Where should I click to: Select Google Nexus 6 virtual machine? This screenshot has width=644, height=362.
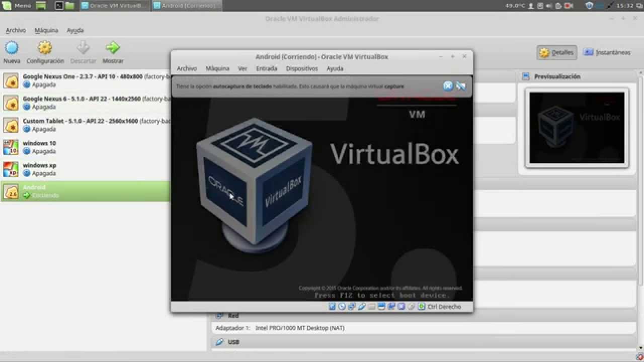point(86,103)
